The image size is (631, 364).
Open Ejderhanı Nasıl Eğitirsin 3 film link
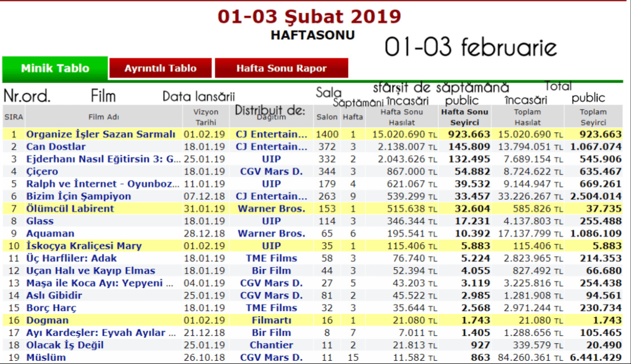(x=104, y=159)
